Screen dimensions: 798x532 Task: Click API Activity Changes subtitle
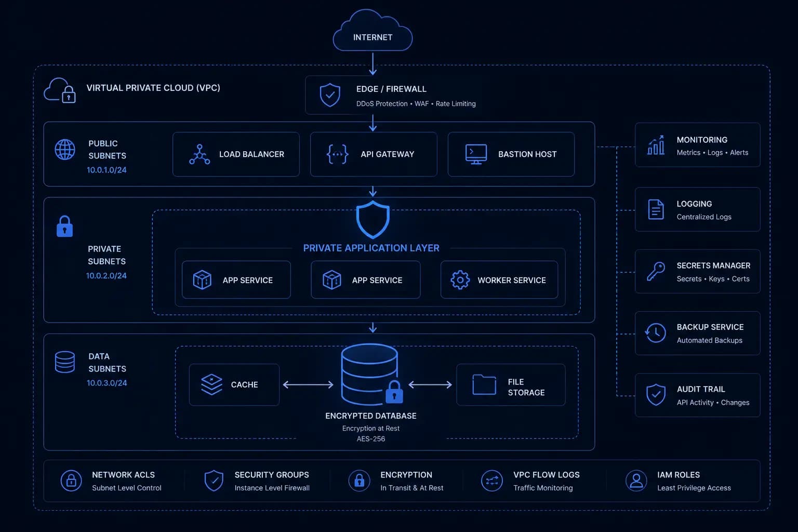713,403
